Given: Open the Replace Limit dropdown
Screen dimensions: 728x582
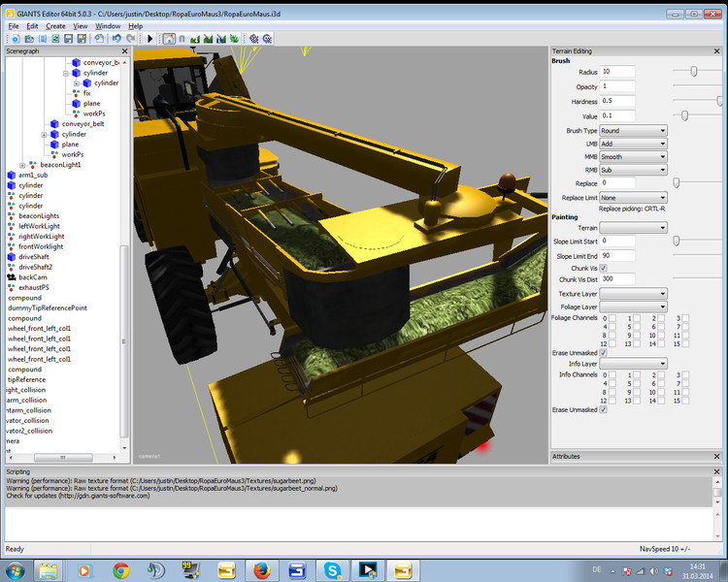Looking at the screenshot, I should click(x=633, y=198).
